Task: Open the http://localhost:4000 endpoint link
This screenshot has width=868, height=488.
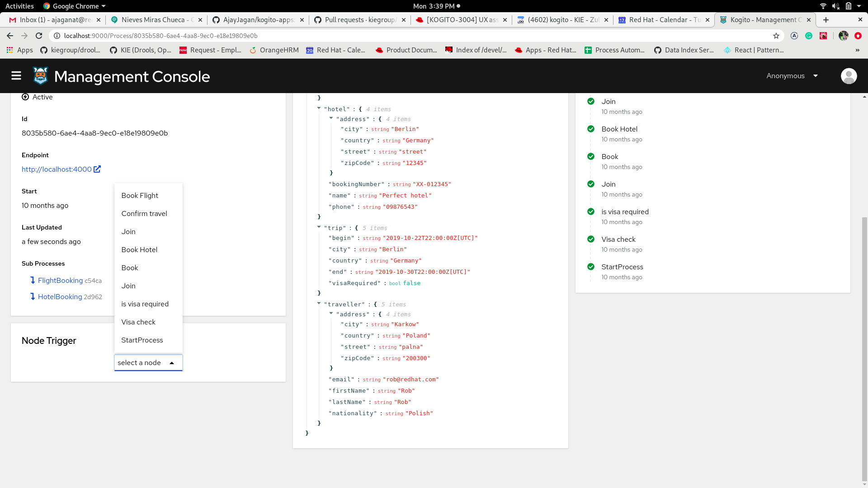Action: 57,169
